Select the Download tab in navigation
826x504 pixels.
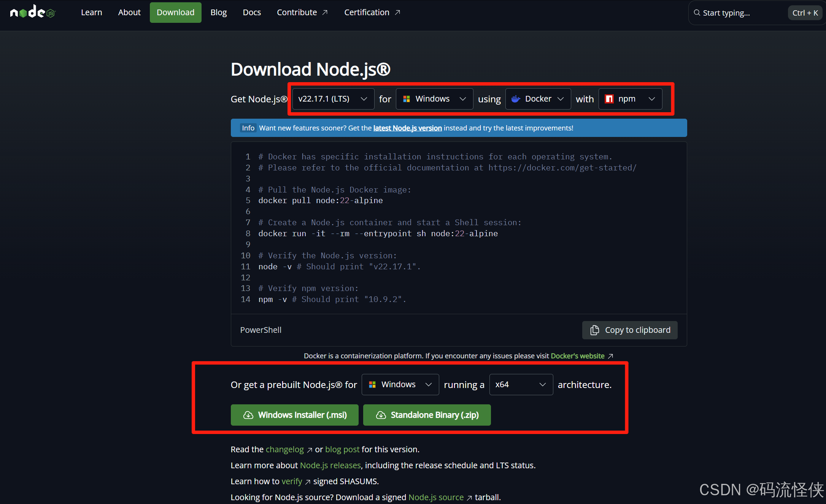point(175,12)
